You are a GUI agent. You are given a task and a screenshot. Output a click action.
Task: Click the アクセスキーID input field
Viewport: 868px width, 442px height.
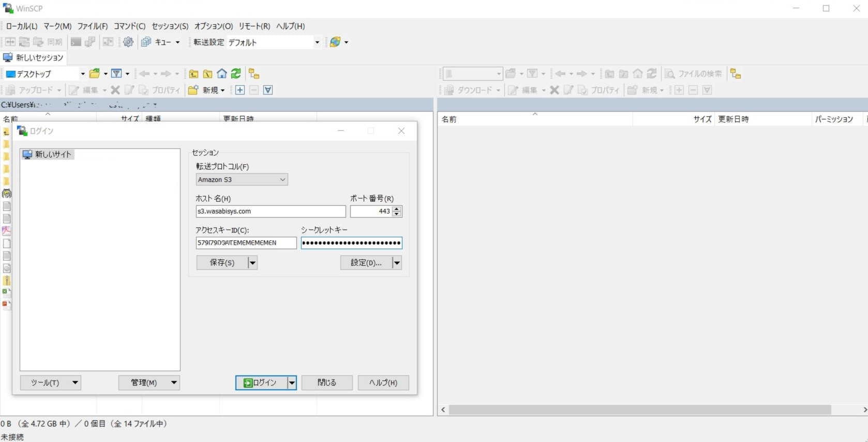[x=246, y=243]
